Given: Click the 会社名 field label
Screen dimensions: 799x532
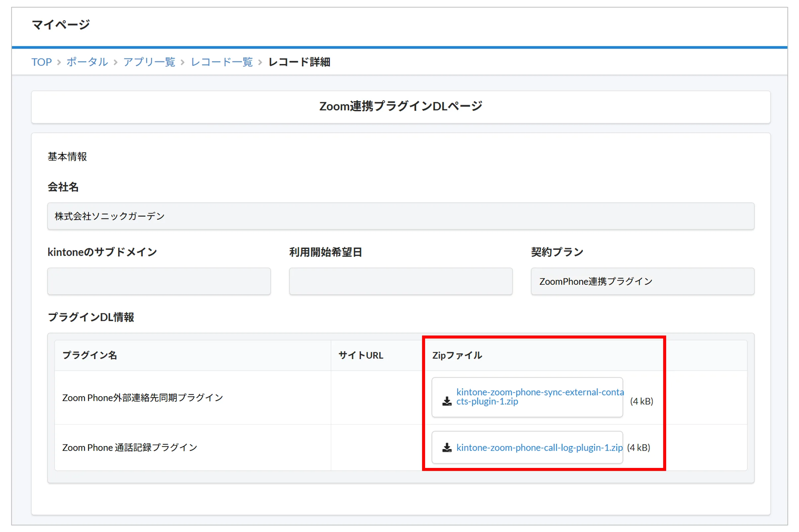Looking at the screenshot, I should (x=63, y=187).
